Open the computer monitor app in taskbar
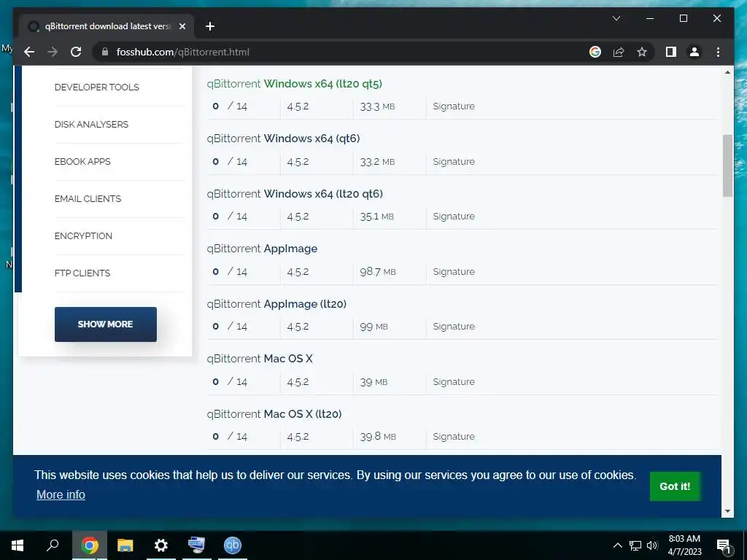The width and height of the screenshot is (747, 560). [x=197, y=545]
